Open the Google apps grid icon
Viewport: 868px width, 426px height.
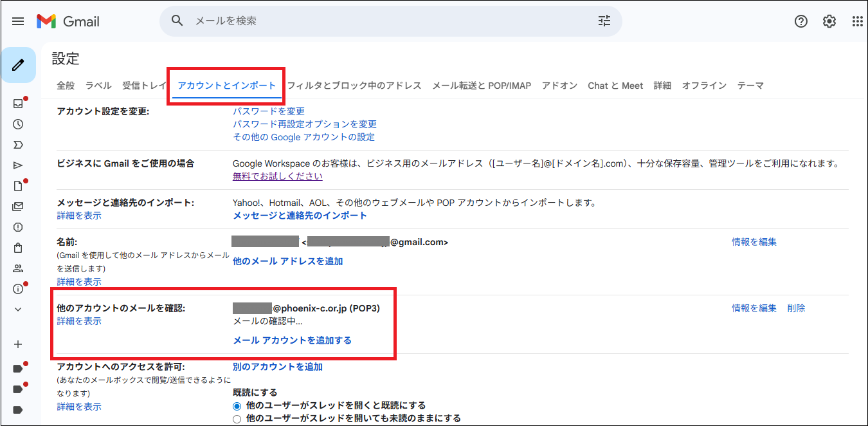point(857,21)
